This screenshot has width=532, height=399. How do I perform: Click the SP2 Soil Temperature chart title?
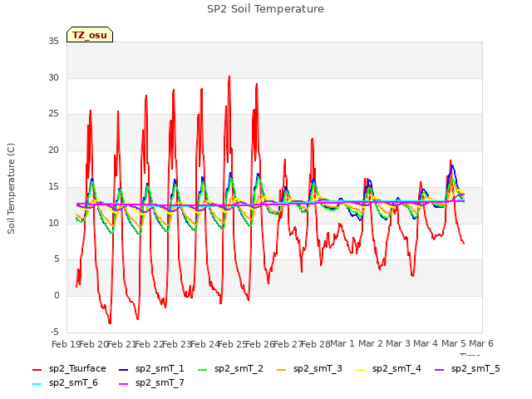click(x=265, y=9)
